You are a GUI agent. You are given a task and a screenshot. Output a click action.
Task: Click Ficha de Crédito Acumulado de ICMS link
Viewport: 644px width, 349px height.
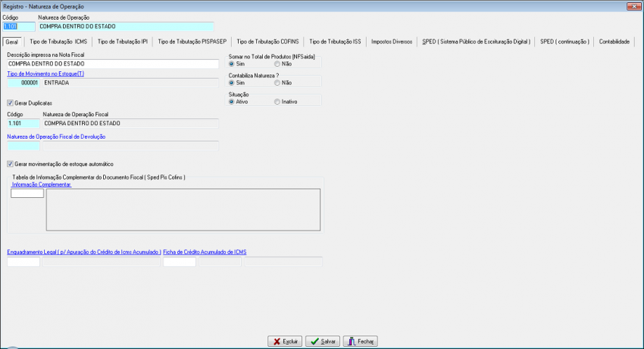click(x=205, y=253)
